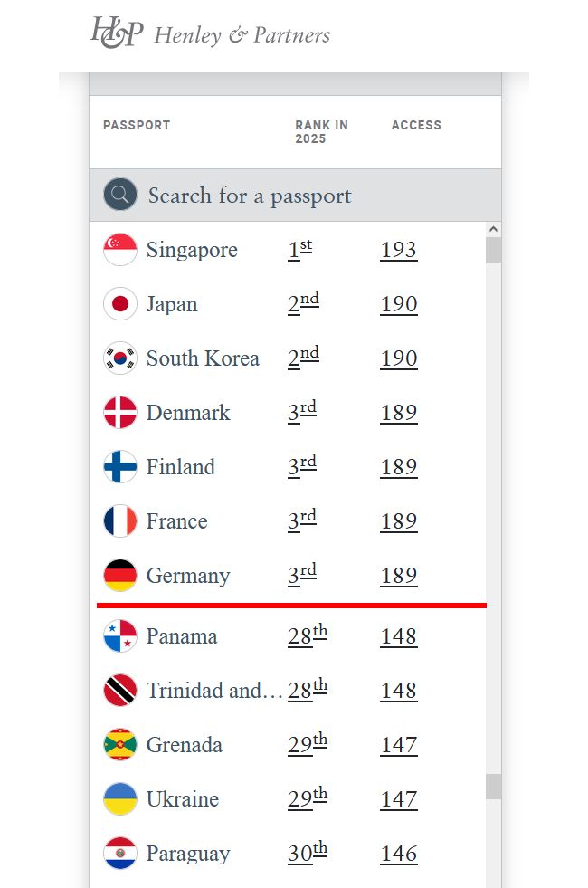Open Singapore's 193 access score link
This screenshot has height=888, width=588.
pyautogui.click(x=398, y=250)
